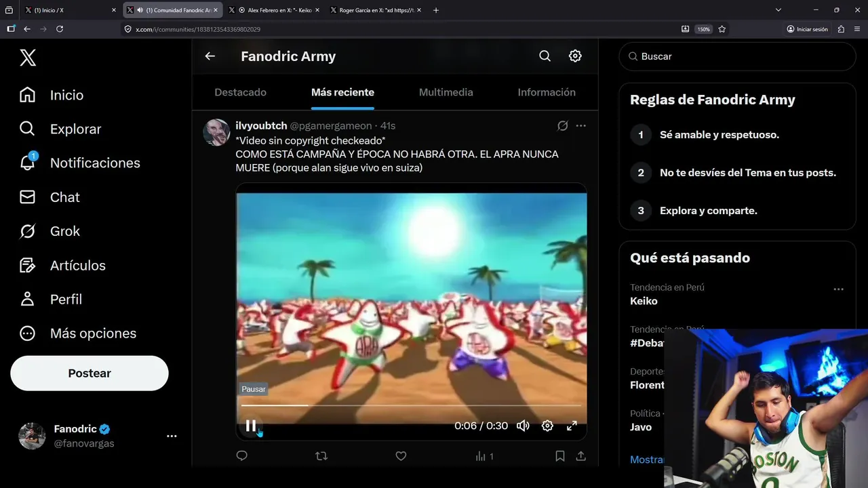Click rule 'Explora y comparte.'
Screen dimensions: 868x488
point(709,211)
